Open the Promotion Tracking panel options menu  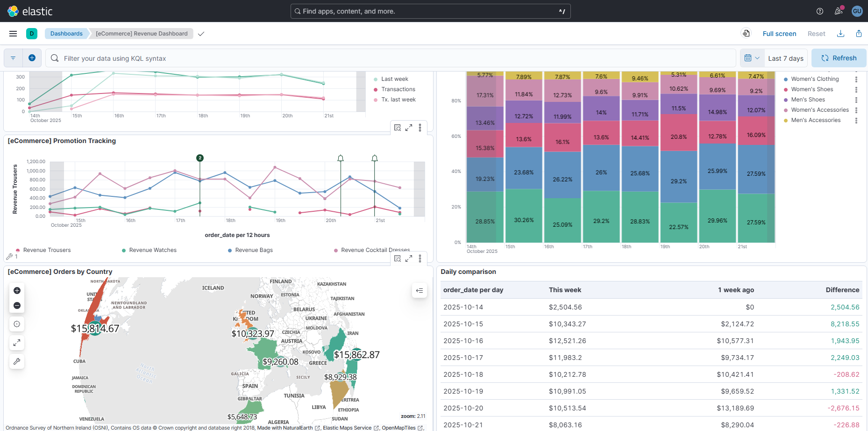click(x=420, y=127)
